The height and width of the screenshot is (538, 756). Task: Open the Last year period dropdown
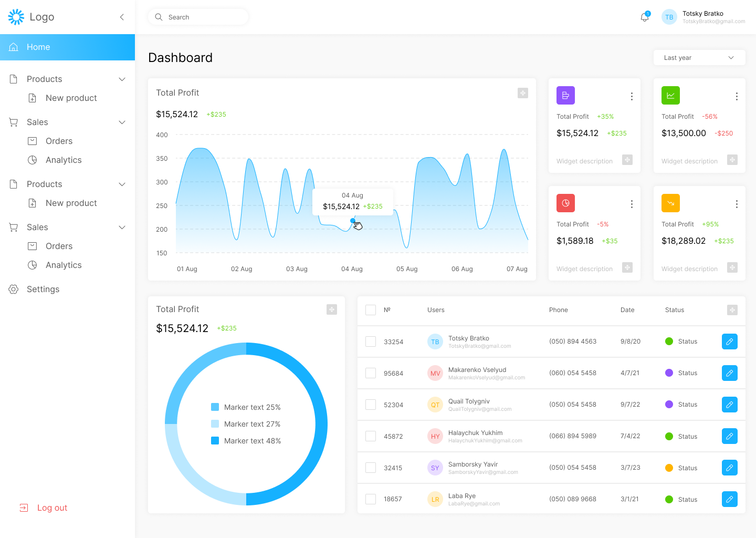[699, 58]
